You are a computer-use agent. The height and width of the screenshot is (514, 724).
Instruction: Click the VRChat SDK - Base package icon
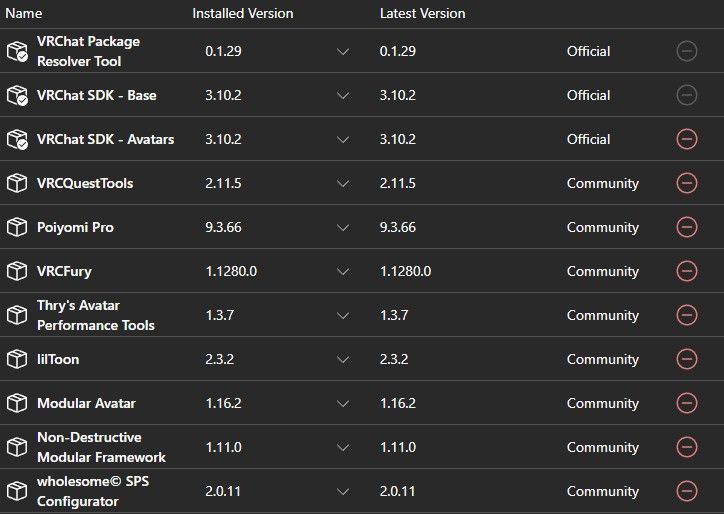coord(17,95)
